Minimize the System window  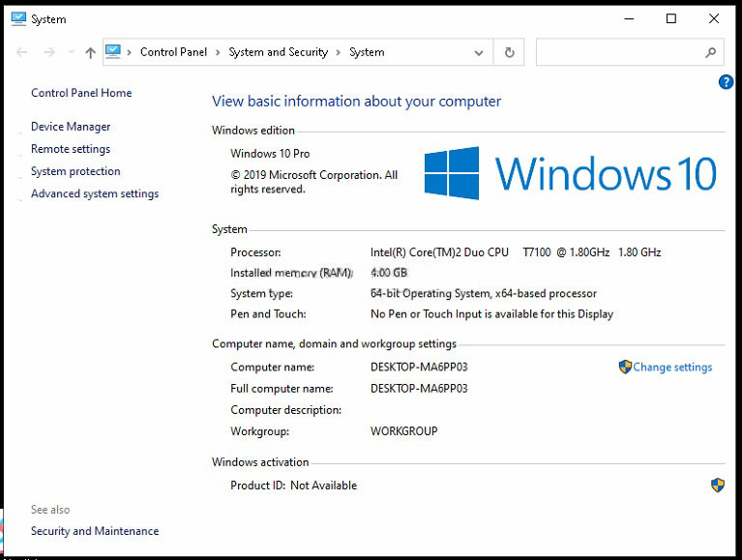[x=629, y=19]
